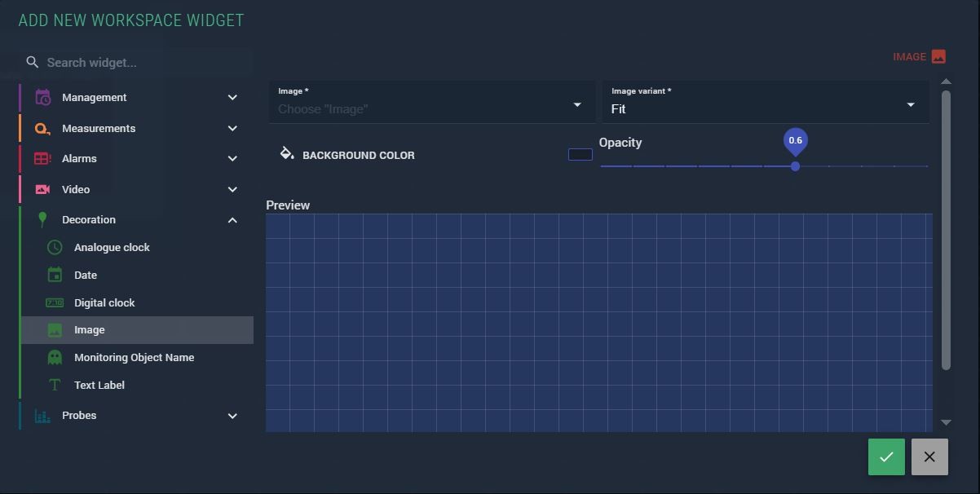Click the Probes chart icon

pyautogui.click(x=42, y=416)
